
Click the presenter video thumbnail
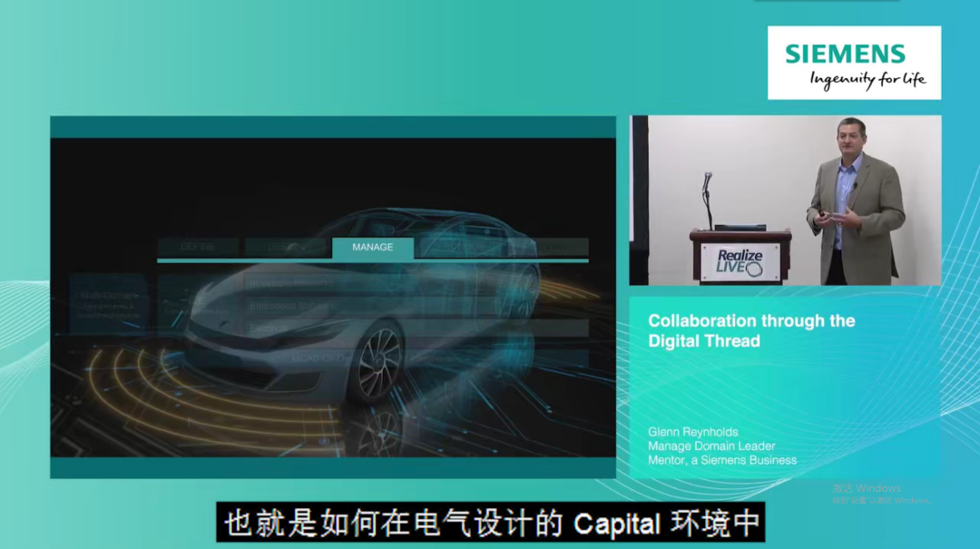tap(785, 201)
